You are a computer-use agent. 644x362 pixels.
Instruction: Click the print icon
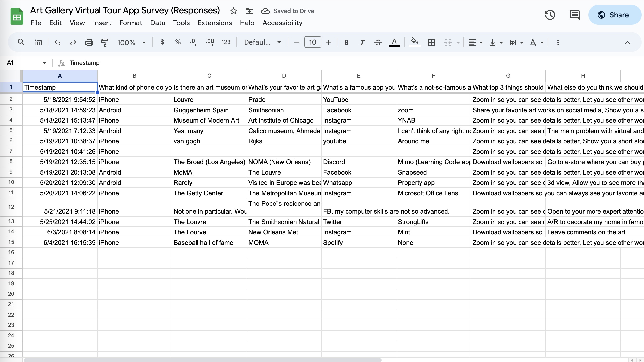point(89,42)
